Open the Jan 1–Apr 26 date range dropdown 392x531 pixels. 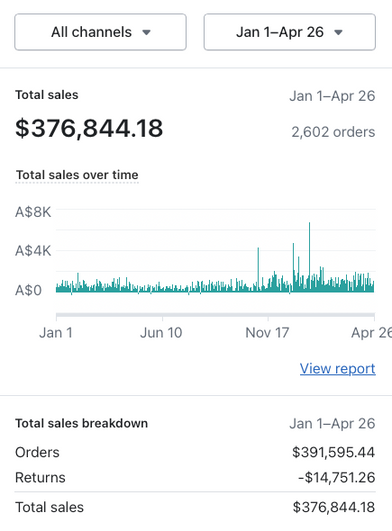point(289,32)
